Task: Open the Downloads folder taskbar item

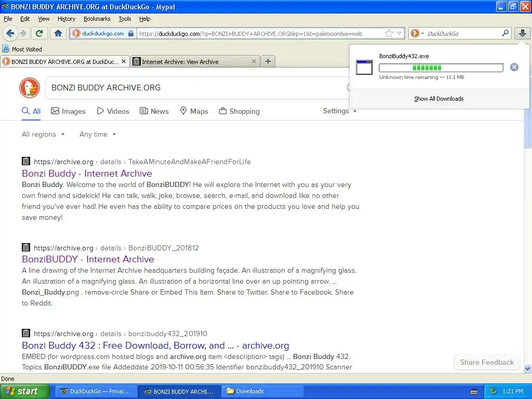Action: [x=262, y=391]
